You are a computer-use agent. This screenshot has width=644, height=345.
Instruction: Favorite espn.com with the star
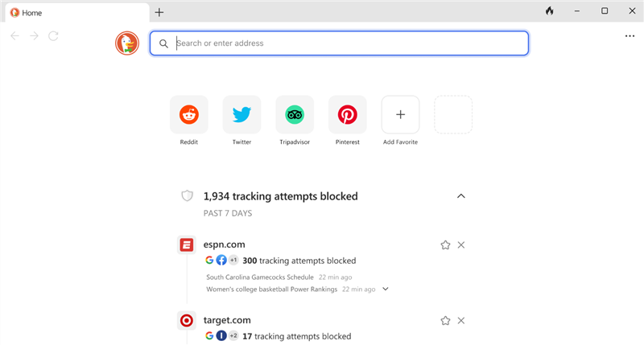445,244
